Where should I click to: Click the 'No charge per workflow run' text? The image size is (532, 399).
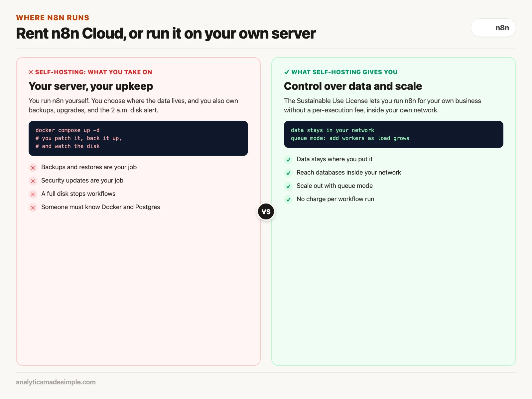click(x=335, y=199)
